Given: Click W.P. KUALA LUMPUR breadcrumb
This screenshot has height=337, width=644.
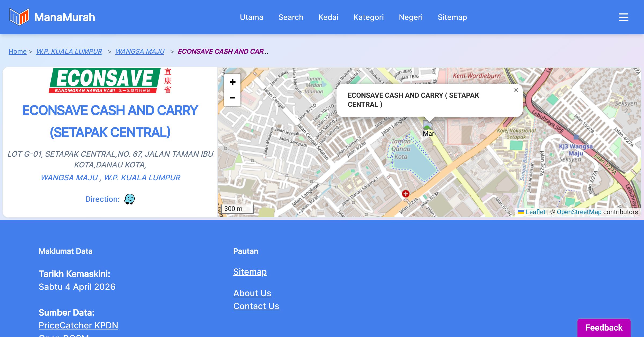Looking at the screenshot, I should click(x=69, y=51).
